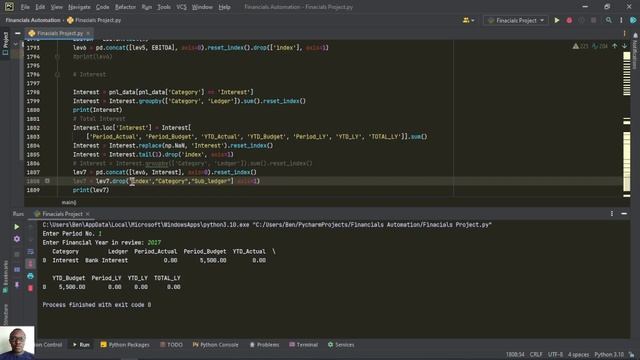Open the VCS menu
The height and width of the screenshot is (360, 640).
pos(181,7)
